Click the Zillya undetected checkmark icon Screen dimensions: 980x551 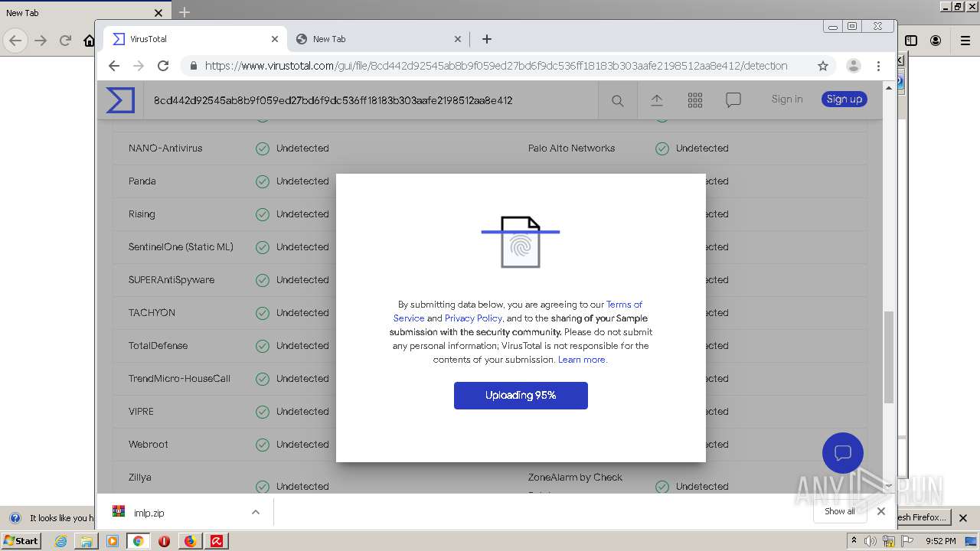[263, 487]
